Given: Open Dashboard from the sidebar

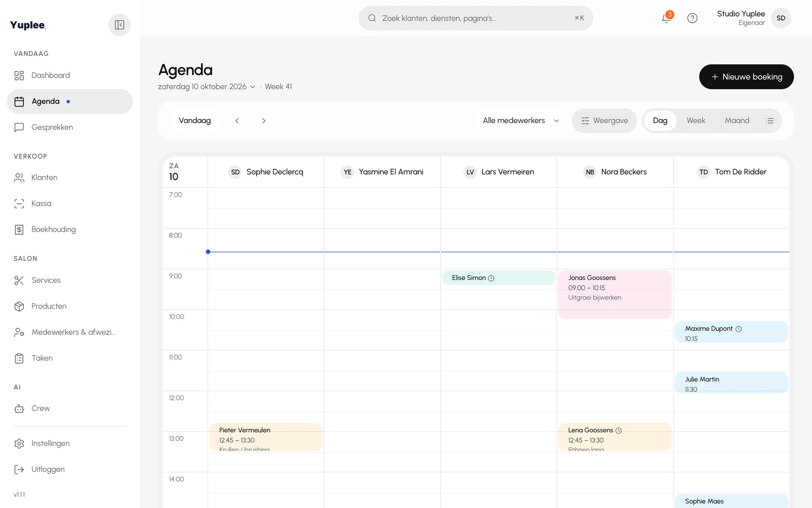Looking at the screenshot, I should [70, 75].
